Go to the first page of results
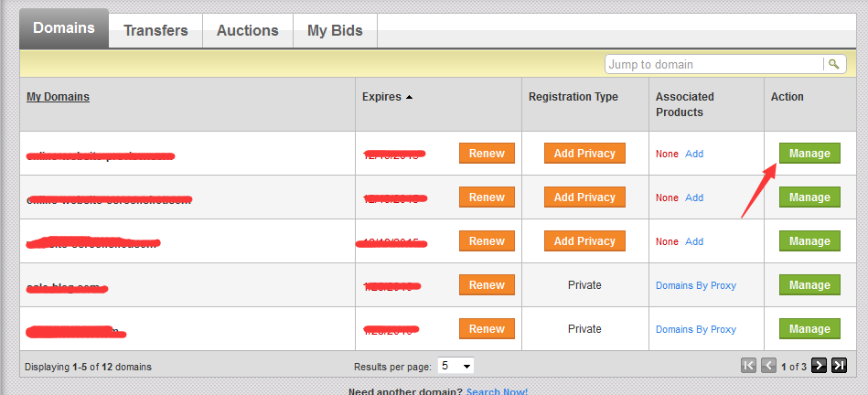The image size is (868, 395). coord(748,365)
